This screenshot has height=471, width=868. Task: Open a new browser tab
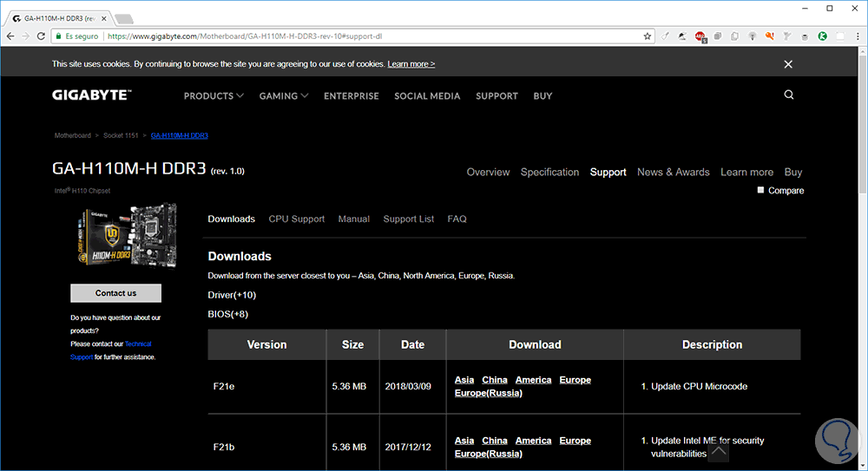click(x=123, y=19)
